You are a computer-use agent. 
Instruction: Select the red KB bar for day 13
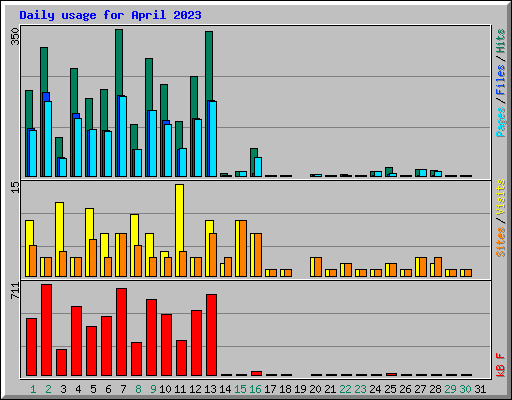[x=211, y=335]
